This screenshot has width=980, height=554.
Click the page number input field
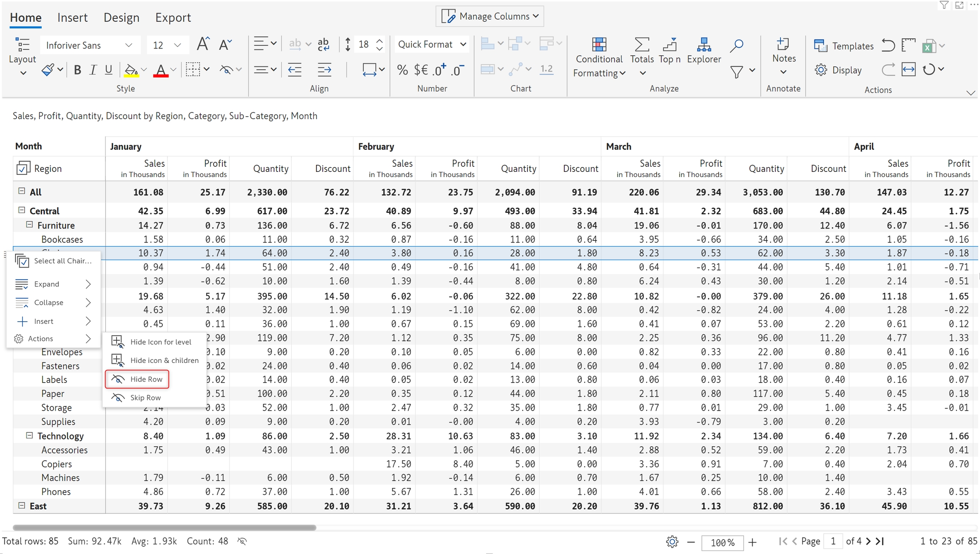(x=833, y=541)
